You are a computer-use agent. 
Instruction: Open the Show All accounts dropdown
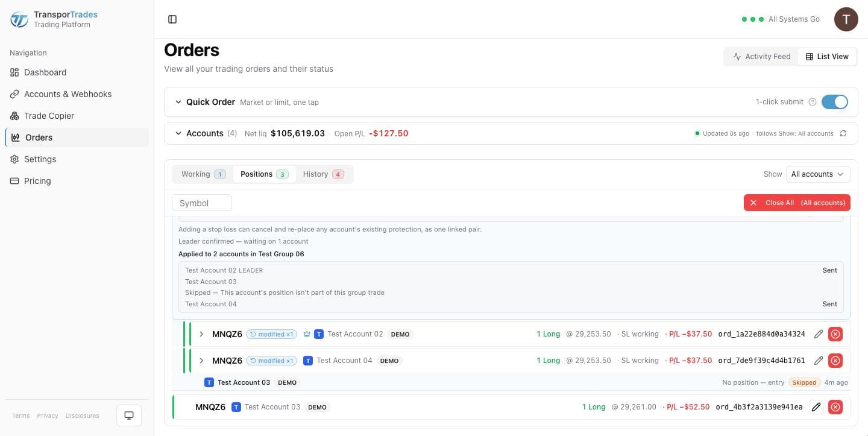click(x=818, y=174)
